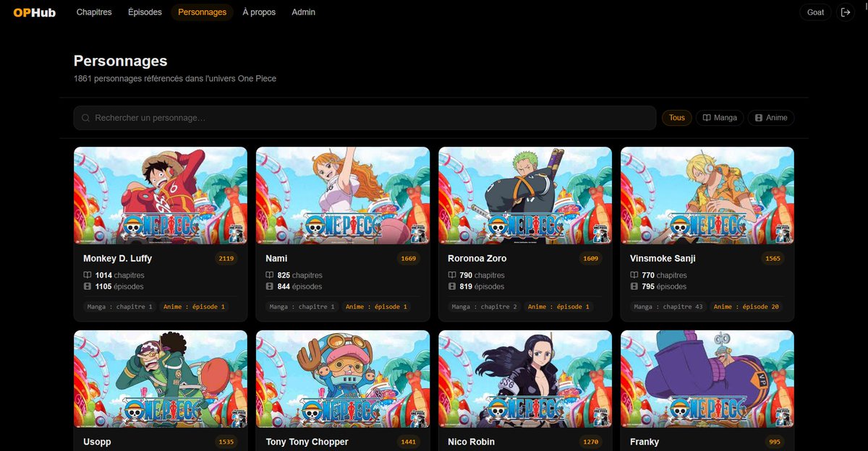Click the Goat user button

815,12
